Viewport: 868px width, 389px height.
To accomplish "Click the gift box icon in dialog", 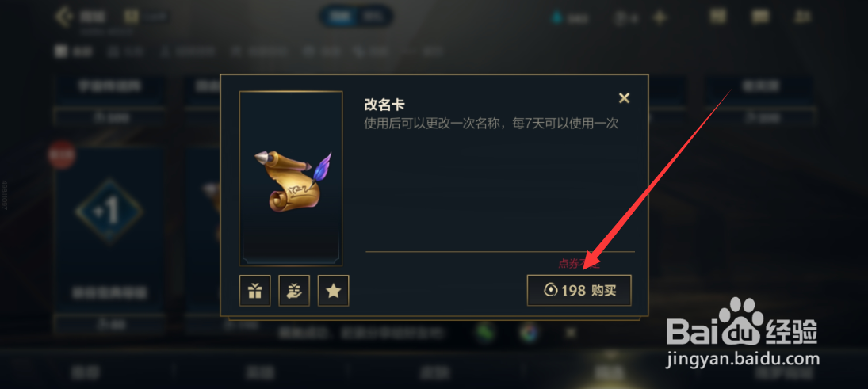I will 254,291.
